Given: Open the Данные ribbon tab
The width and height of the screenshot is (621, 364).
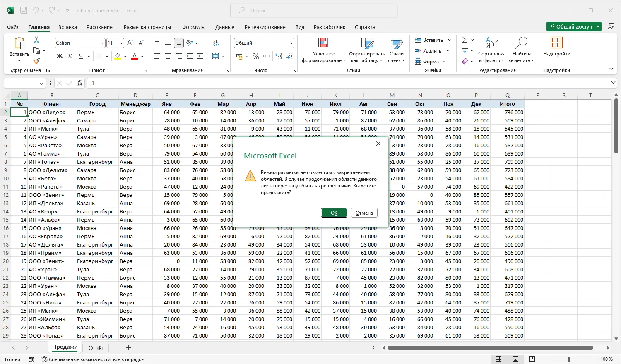Looking at the screenshot, I should 225,27.
